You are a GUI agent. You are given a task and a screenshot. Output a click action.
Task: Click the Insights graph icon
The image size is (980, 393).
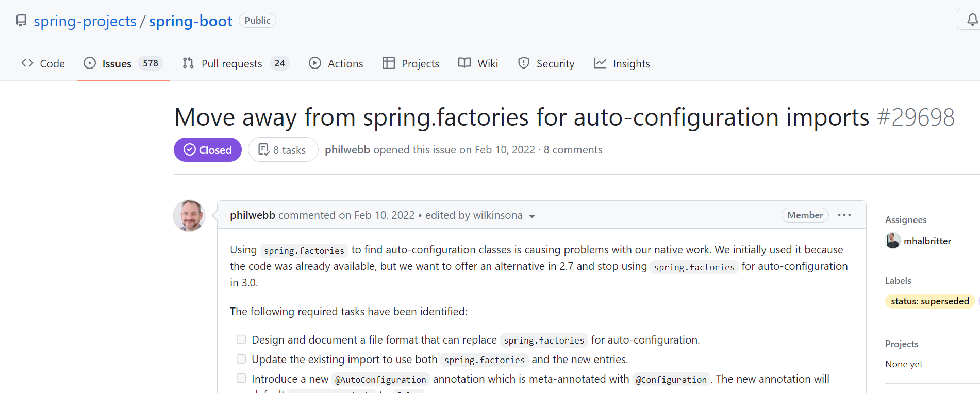(x=600, y=63)
